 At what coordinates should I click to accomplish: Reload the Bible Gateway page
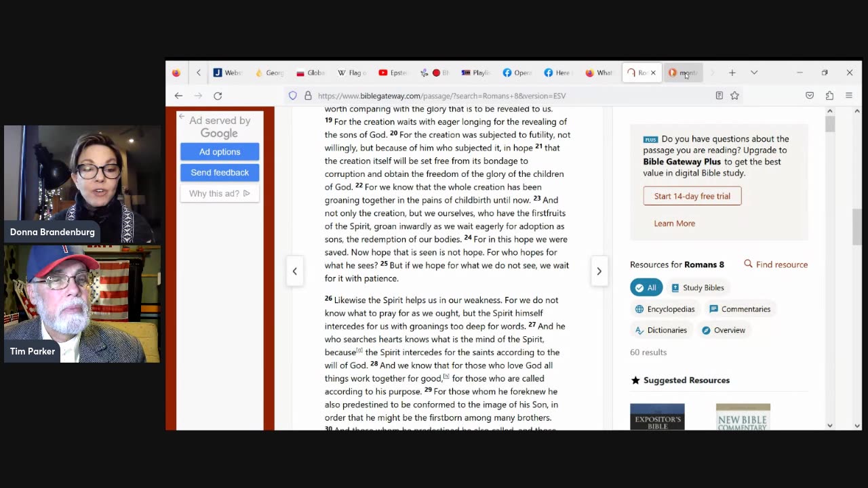[218, 96]
